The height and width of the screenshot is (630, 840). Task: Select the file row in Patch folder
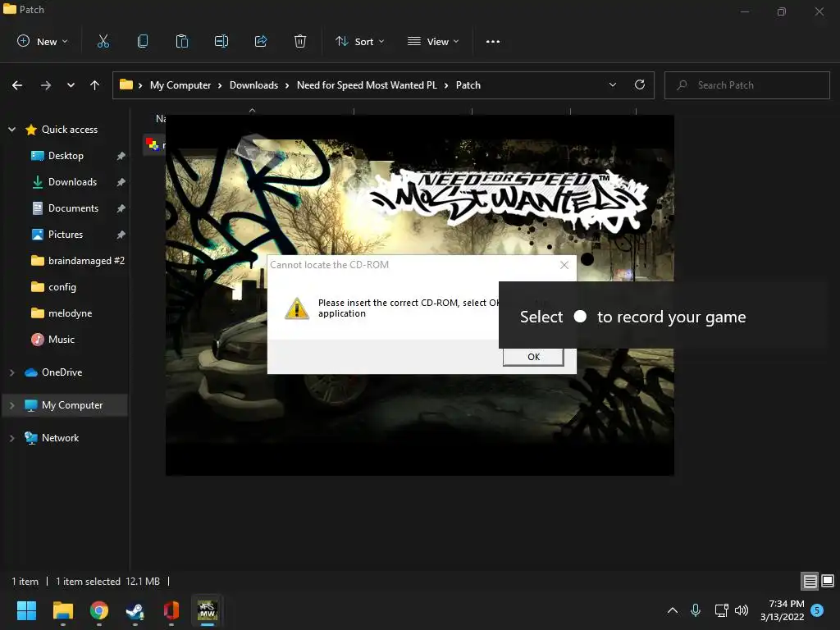(154, 144)
